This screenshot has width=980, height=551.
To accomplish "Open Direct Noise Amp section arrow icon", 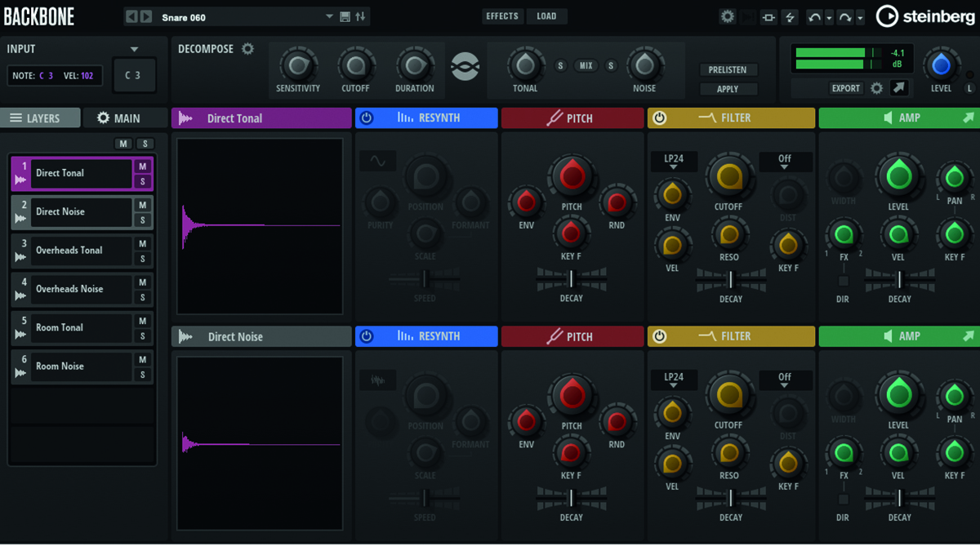I will click(x=969, y=336).
